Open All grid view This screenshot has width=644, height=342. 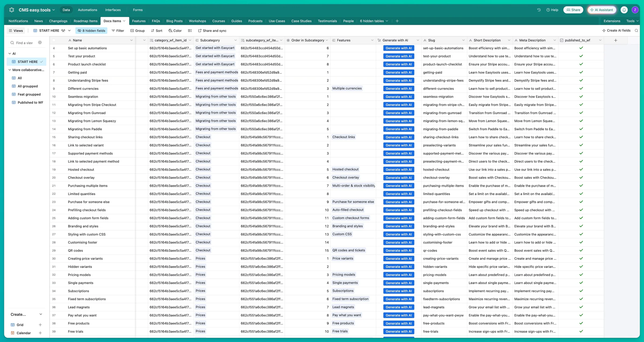26,78
